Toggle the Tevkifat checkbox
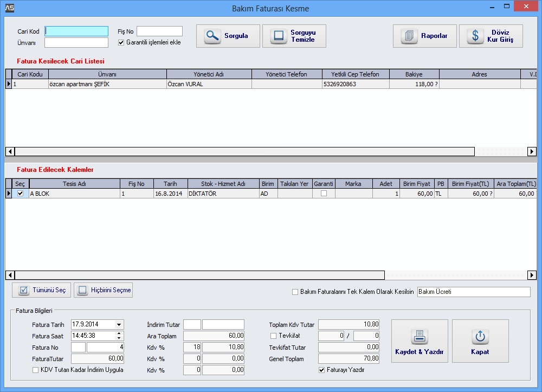The image size is (542, 392). (x=273, y=336)
